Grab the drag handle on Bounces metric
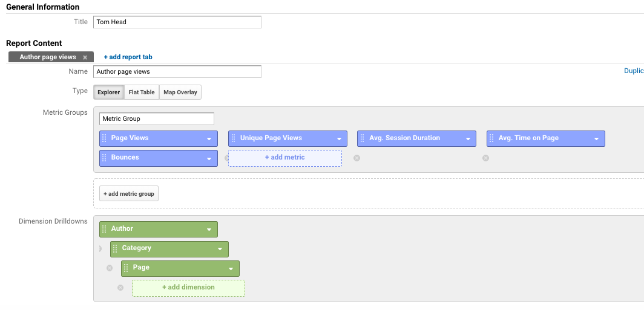 (x=104, y=158)
